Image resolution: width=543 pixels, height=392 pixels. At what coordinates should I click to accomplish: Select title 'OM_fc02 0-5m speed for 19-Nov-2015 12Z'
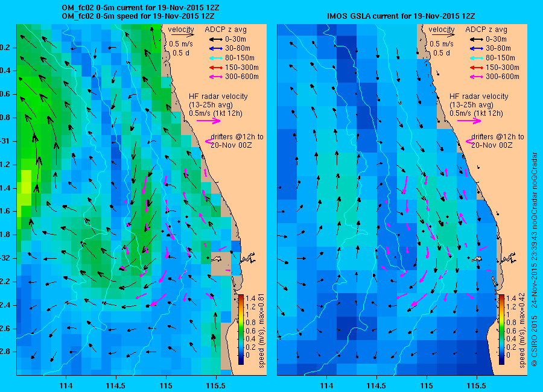pyautogui.click(x=138, y=16)
